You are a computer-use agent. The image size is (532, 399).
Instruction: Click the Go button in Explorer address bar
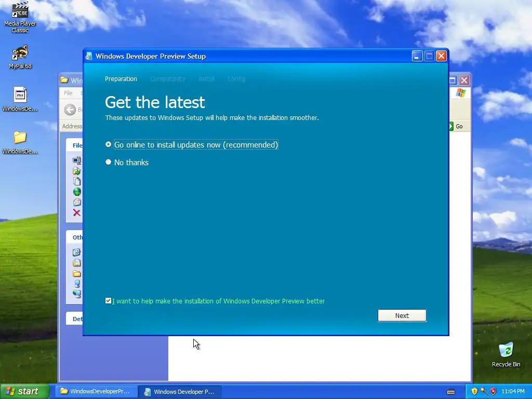(457, 126)
